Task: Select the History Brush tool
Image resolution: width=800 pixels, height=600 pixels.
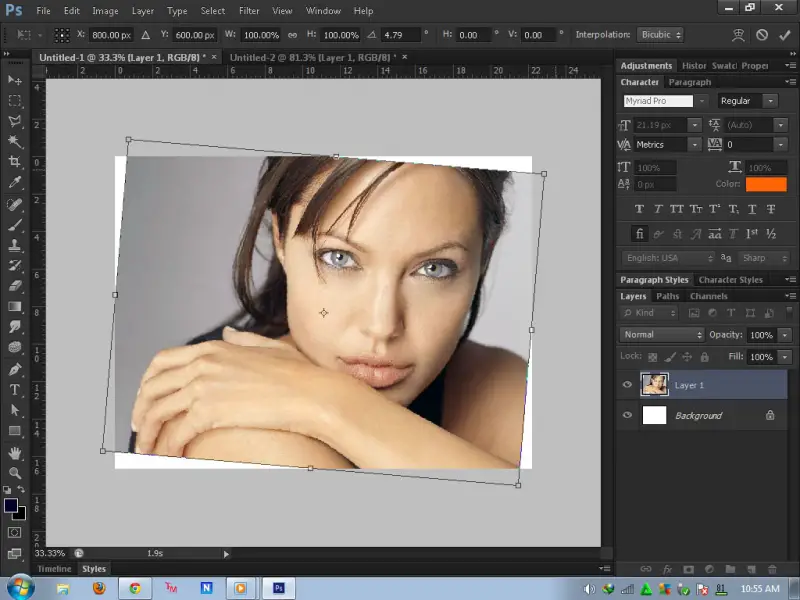Action: click(15, 265)
